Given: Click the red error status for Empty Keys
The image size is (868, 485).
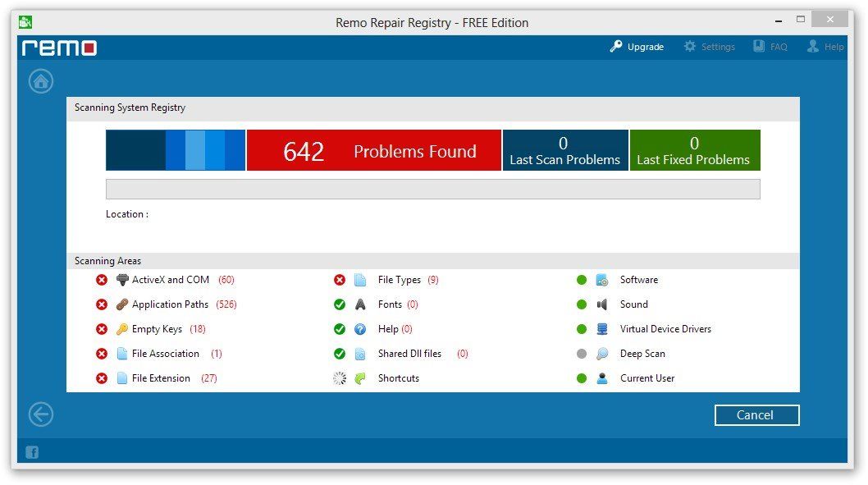Looking at the screenshot, I should [x=102, y=329].
